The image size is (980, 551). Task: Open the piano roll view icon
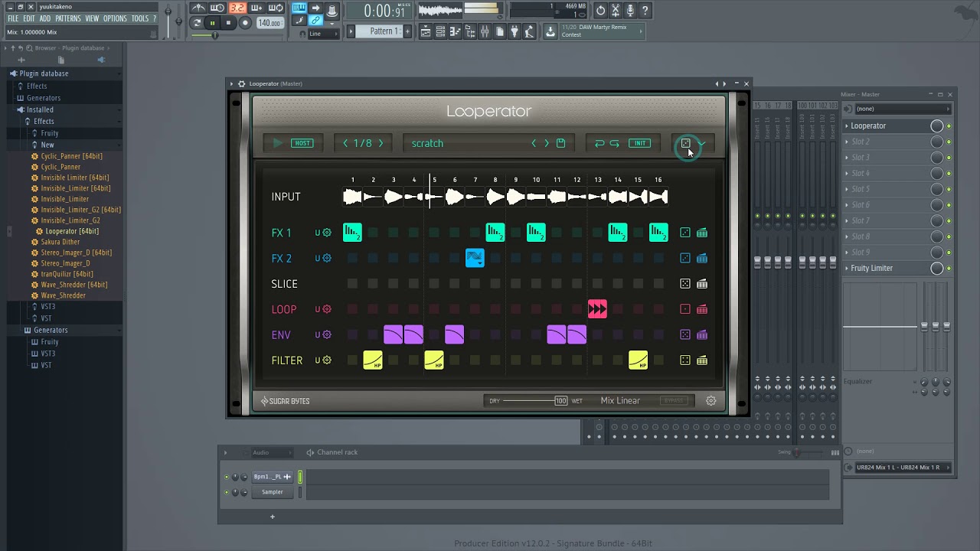click(x=455, y=31)
